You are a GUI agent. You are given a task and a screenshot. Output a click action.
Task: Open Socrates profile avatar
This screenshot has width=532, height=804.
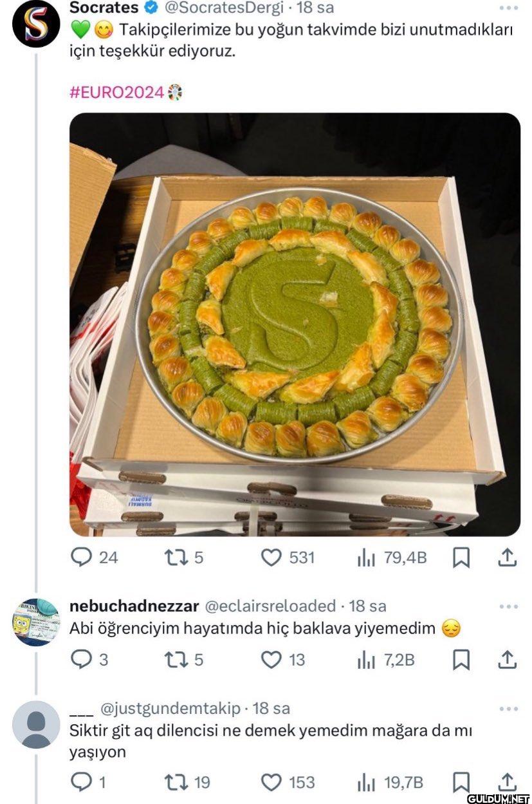tap(36, 23)
